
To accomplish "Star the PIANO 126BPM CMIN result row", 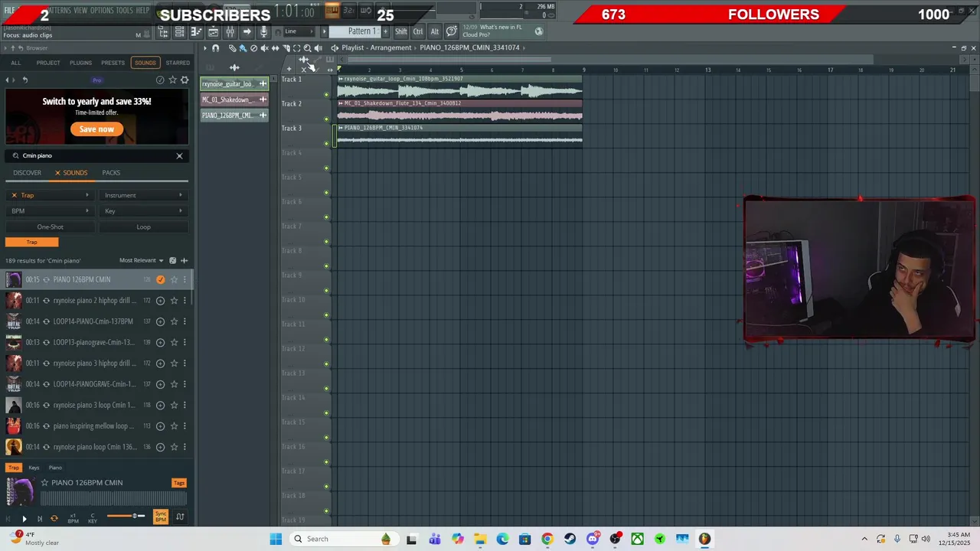I will click(174, 279).
